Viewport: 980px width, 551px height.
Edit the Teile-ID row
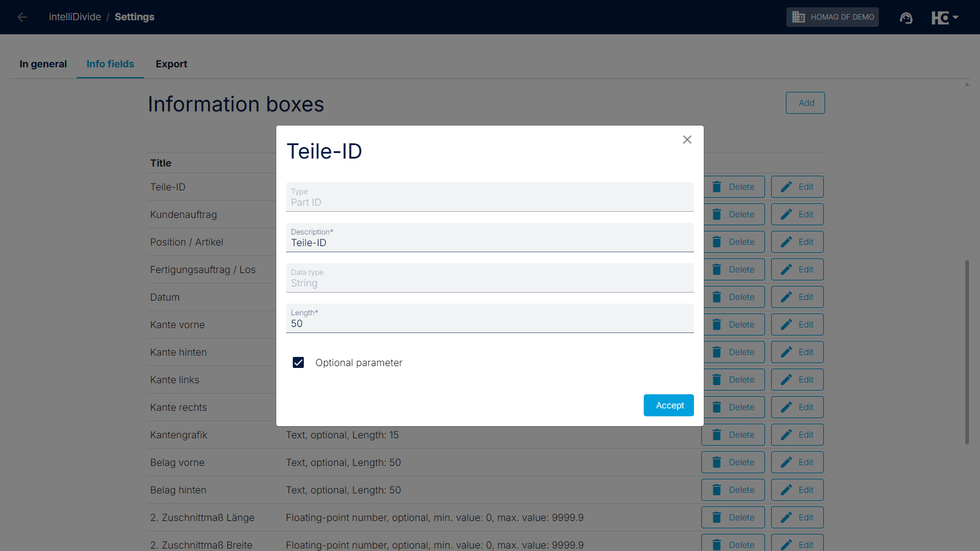click(797, 187)
